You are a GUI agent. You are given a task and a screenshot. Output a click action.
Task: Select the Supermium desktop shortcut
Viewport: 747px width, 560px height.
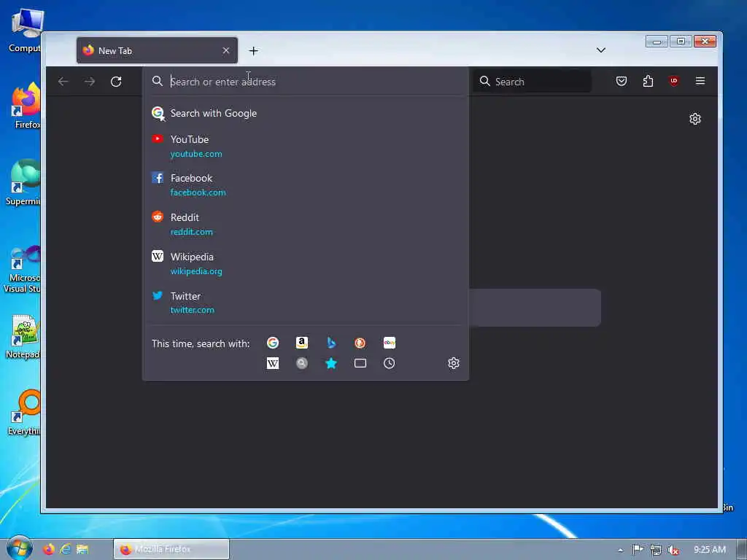coord(24,182)
